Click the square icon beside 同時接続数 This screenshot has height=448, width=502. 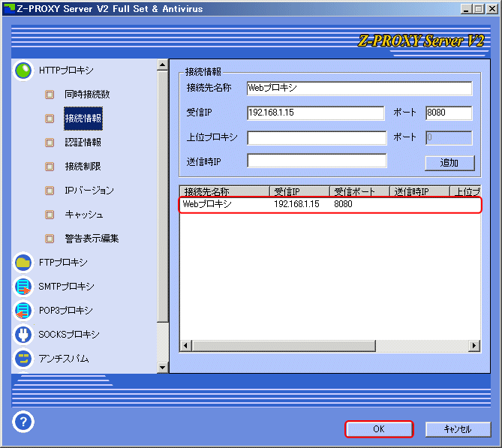tap(50, 95)
